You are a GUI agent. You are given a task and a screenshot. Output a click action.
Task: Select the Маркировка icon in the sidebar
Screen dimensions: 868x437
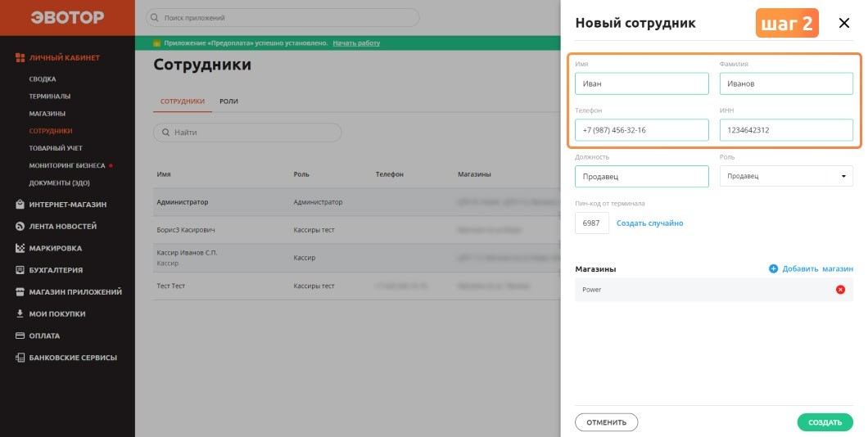(x=20, y=249)
